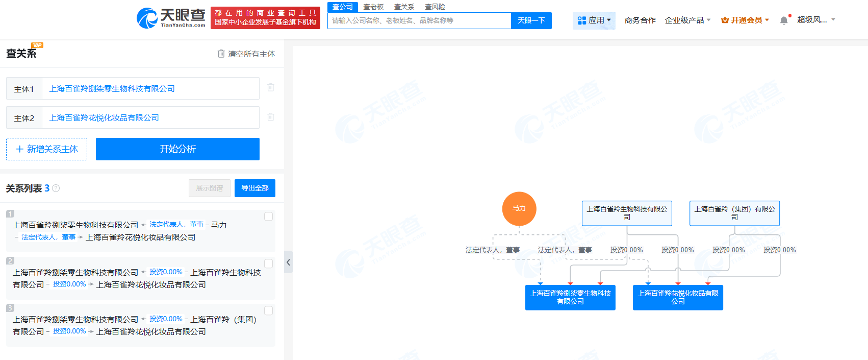
Task: Click the 主体1 company field
Action: coord(150,88)
